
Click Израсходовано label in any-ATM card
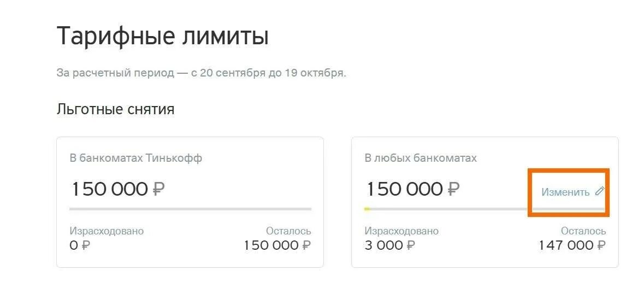(x=401, y=231)
